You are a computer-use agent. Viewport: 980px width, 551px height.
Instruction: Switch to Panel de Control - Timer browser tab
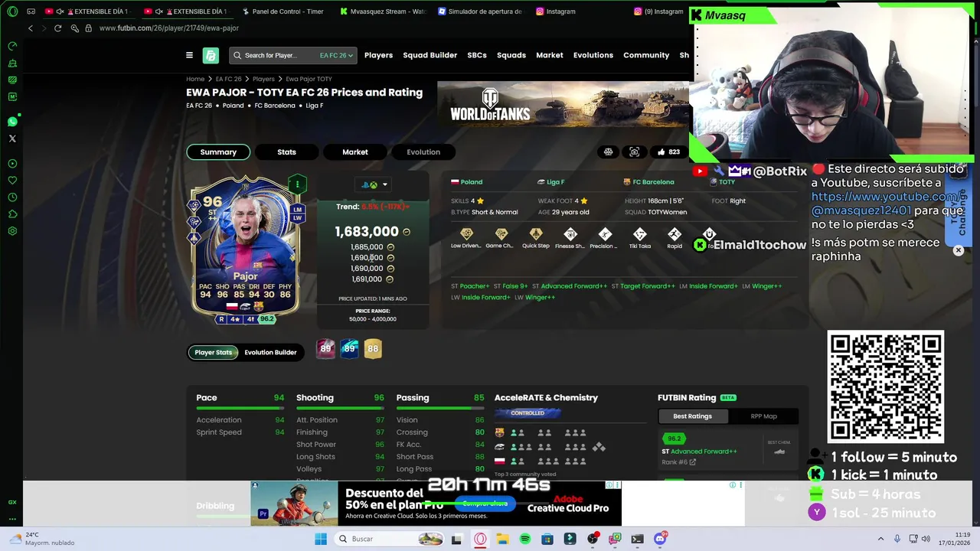click(x=283, y=11)
